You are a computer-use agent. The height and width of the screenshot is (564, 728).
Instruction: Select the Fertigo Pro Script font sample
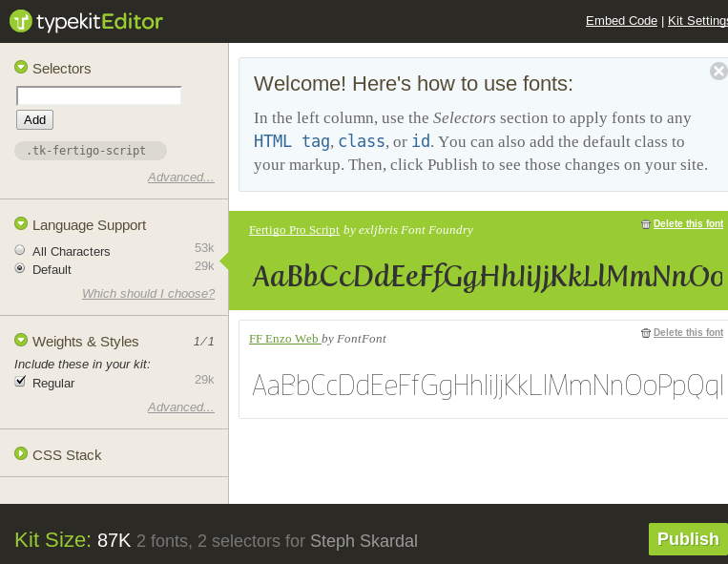488,277
